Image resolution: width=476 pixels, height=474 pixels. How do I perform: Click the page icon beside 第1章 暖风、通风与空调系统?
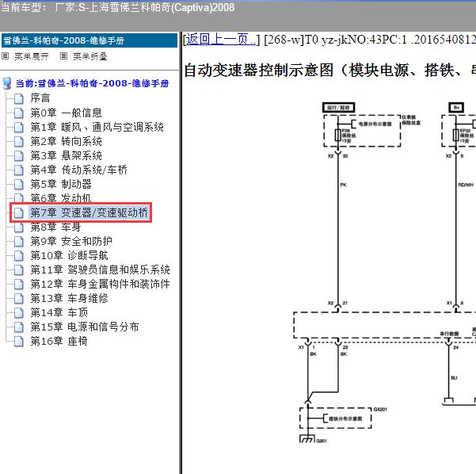19,127
